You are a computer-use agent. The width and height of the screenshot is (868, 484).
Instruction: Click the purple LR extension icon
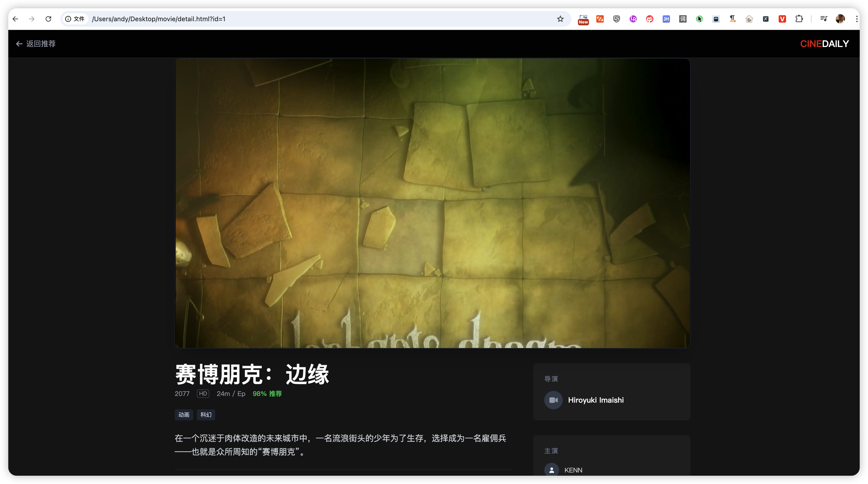coord(633,19)
